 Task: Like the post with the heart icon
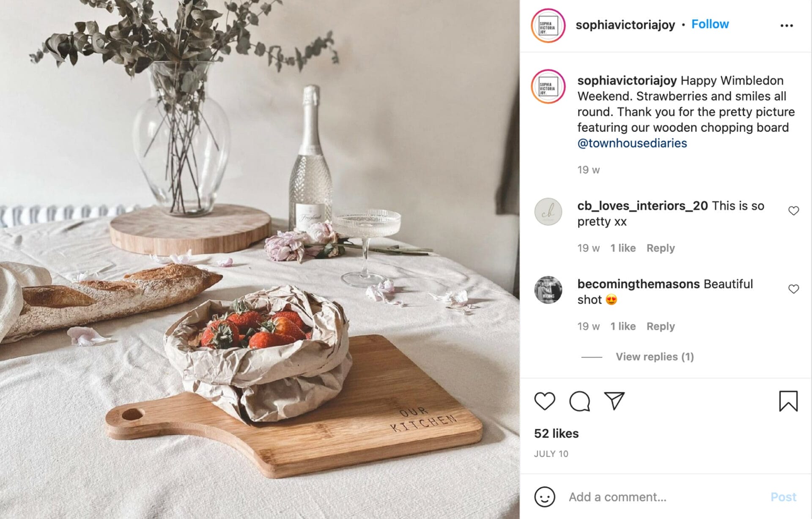[544, 401]
